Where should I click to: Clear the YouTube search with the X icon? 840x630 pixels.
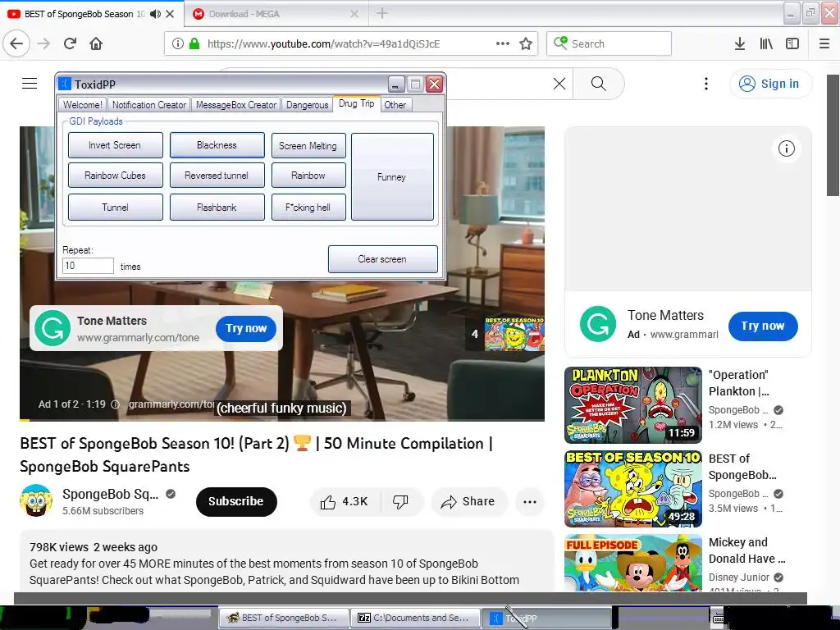coord(559,84)
